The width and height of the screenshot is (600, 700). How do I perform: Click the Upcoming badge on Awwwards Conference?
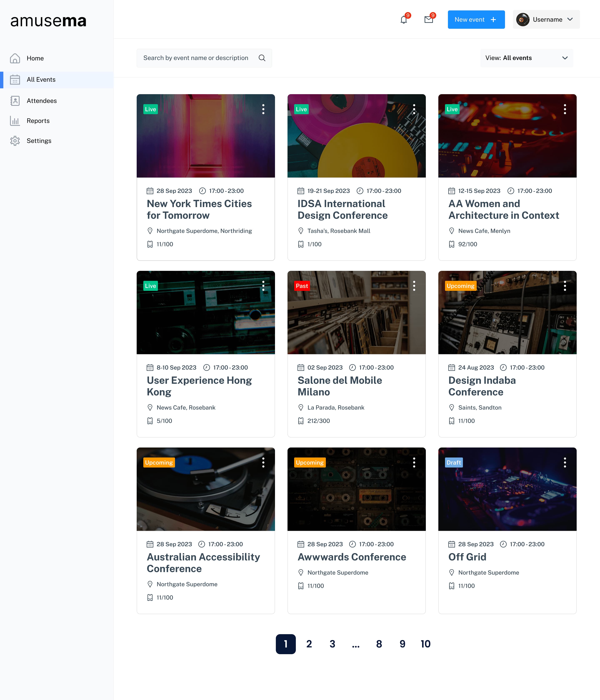(x=309, y=462)
